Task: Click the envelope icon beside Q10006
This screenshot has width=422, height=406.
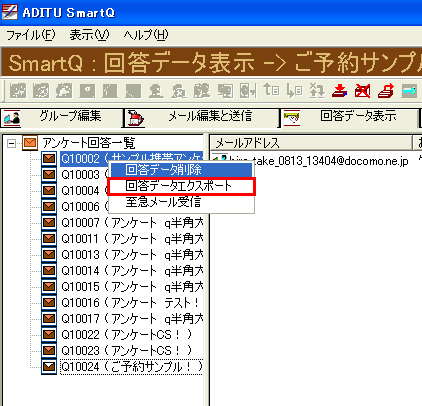Action: 49,206
